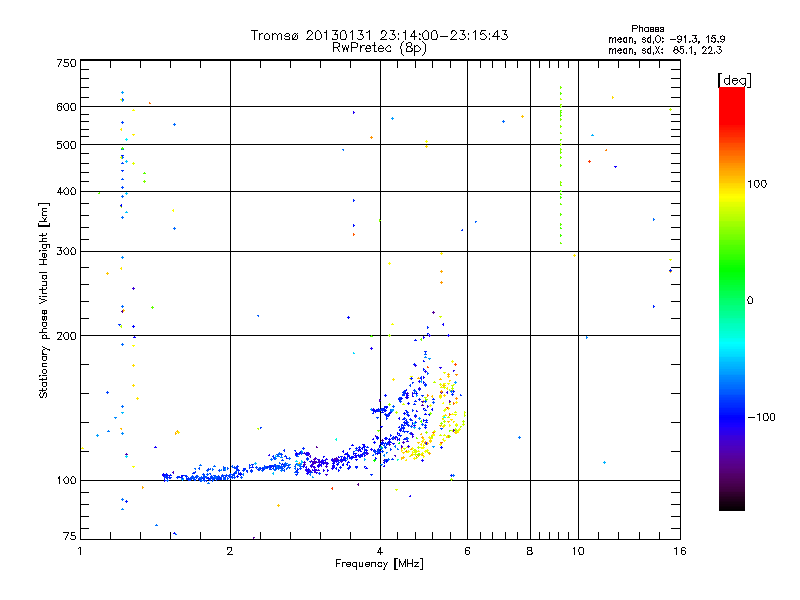Click the x-axis label '2'
Image resolution: width=800 pixels, height=600 pixels.
230,551
